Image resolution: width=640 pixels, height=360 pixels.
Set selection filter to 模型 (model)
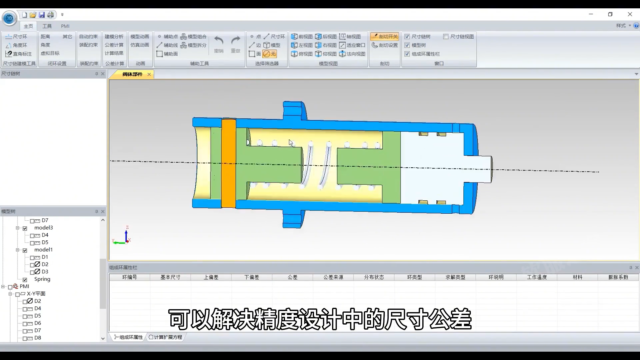tap(272, 45)
